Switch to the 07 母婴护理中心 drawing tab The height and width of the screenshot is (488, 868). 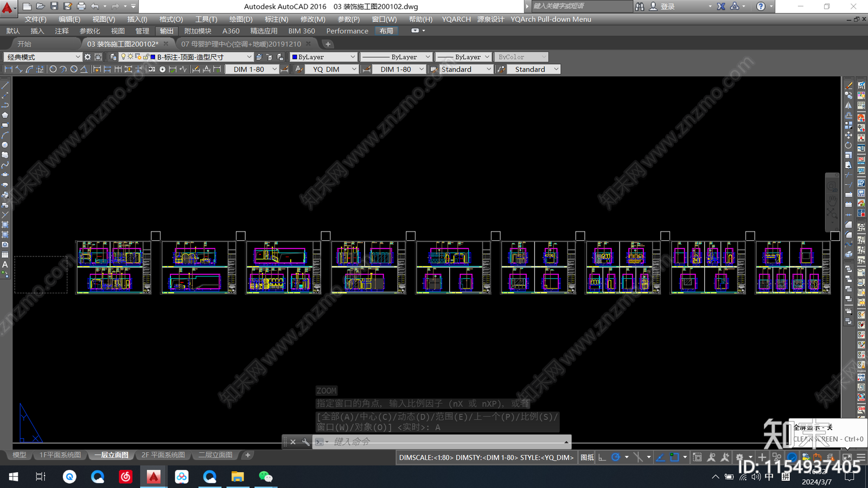click(x=241, y=44)
